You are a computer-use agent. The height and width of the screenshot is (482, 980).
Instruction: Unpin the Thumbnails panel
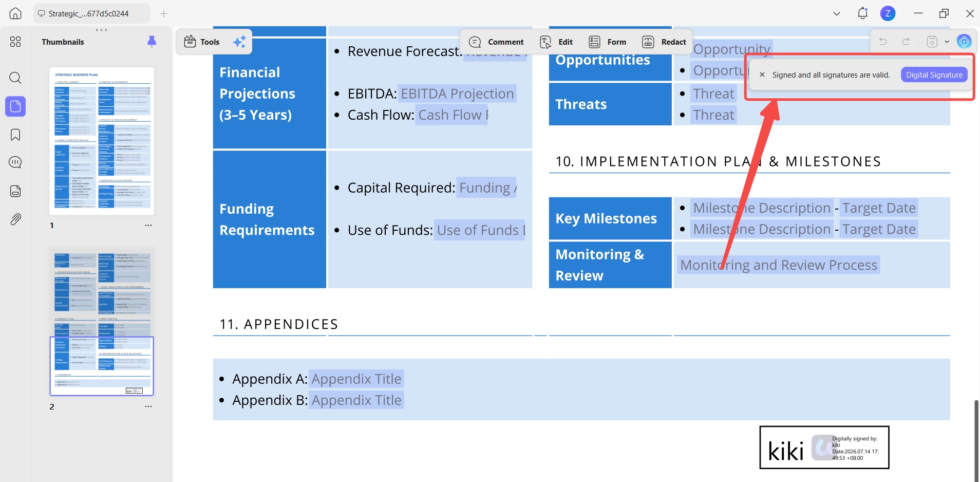point(152,42)
